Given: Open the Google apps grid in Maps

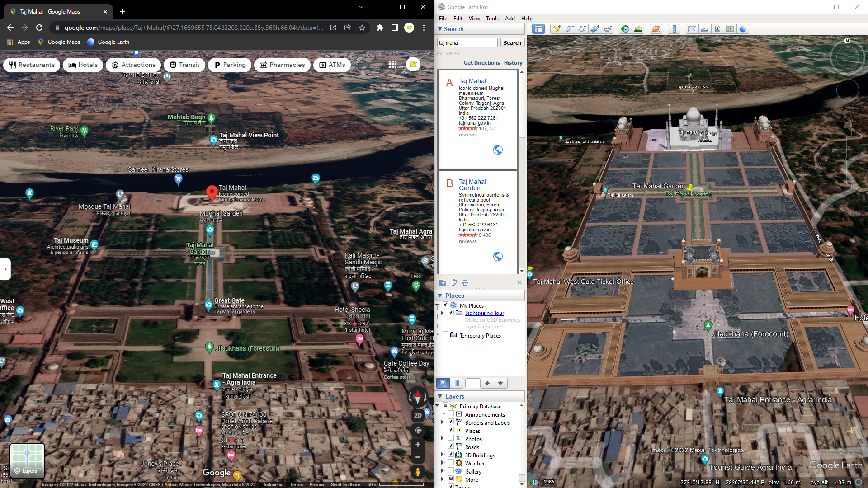Looking at the screenshot, I should click(392, 65).
